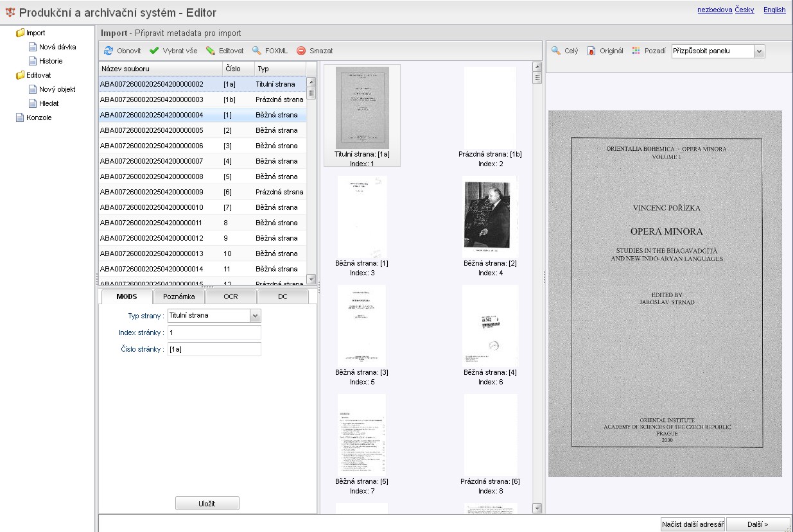Click the Pozadí color grid icon
The image size is (793, 532).
[636, 51]
